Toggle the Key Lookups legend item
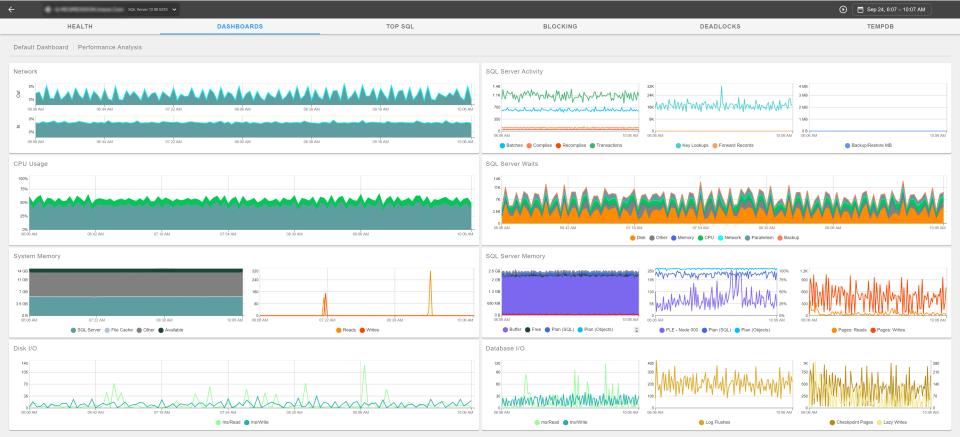Image resolution: width=960 pixels, height=437 pixels. 678,145
